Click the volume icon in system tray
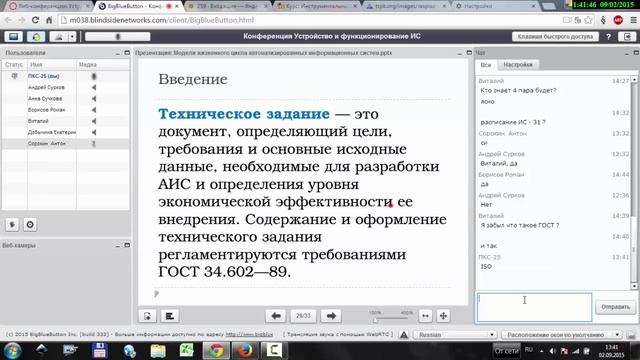The image size is (640, 360). point(553,351)
